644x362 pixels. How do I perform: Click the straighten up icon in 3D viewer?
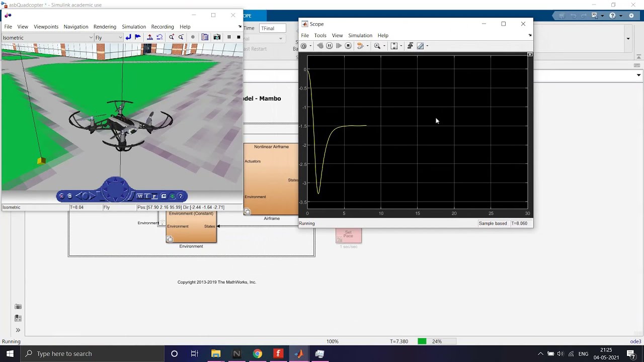coord(150,37)
